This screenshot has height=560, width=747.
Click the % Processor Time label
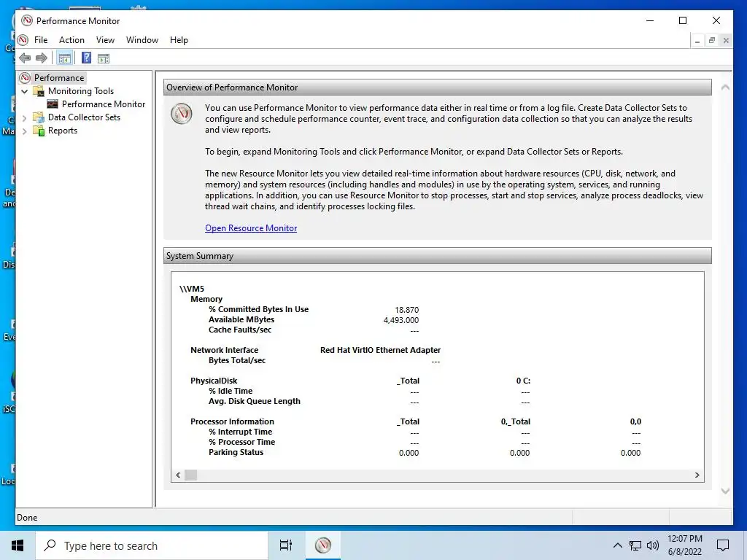click(x=241, y=442)
